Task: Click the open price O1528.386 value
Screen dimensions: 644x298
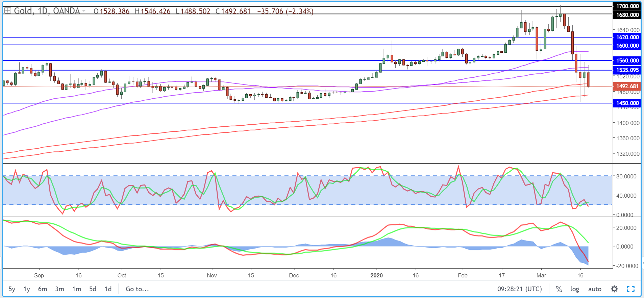Action: click(112, 11)
